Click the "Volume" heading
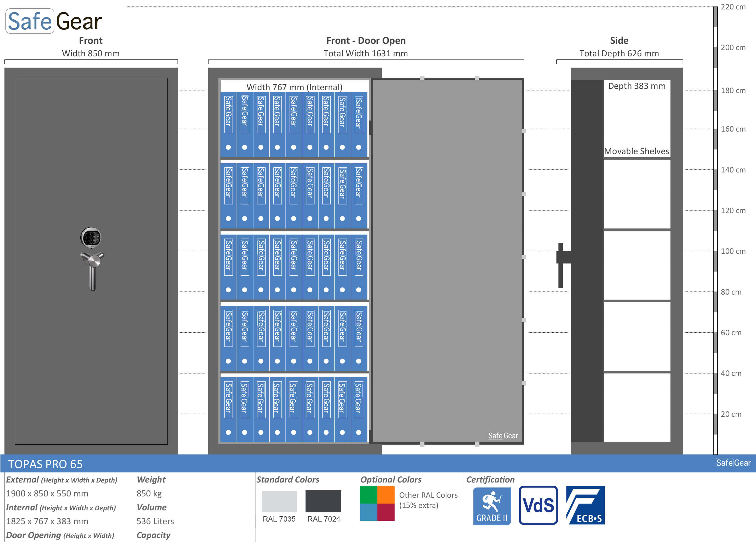Viewport: 756px width, 542px height. click(x=152, y=507)
